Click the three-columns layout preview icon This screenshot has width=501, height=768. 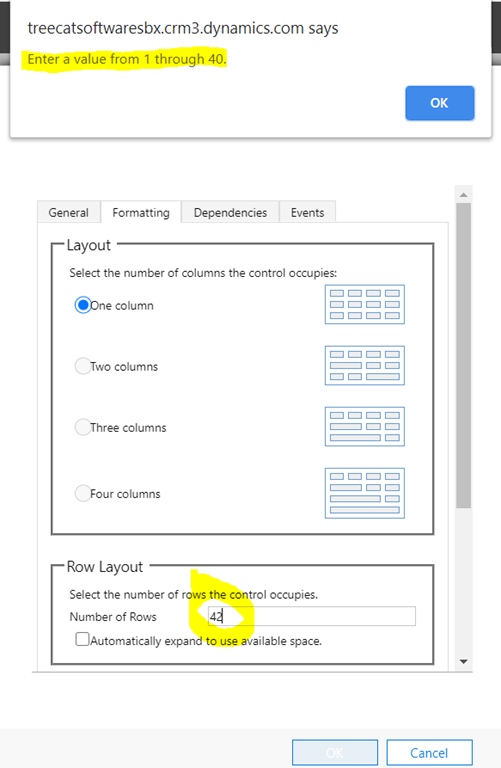pyautogui.click(x=364, y=427)
